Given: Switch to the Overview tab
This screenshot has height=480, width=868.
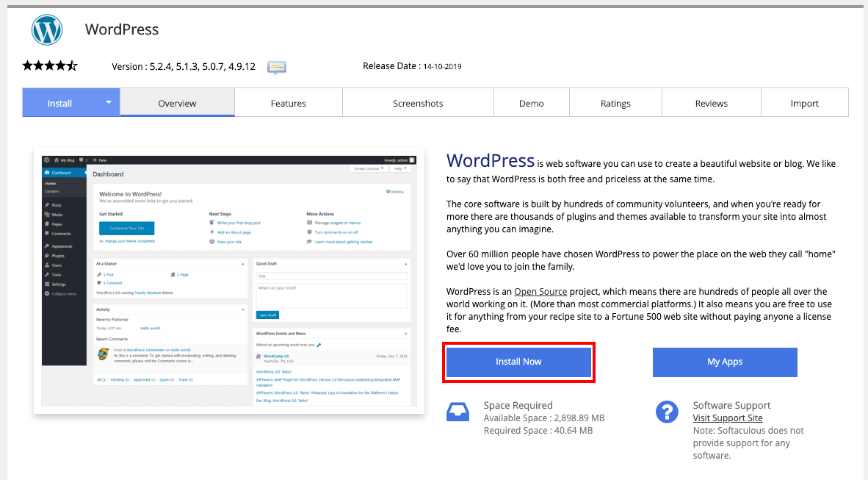Looking at the screenshot, I should tap(177, 103).
